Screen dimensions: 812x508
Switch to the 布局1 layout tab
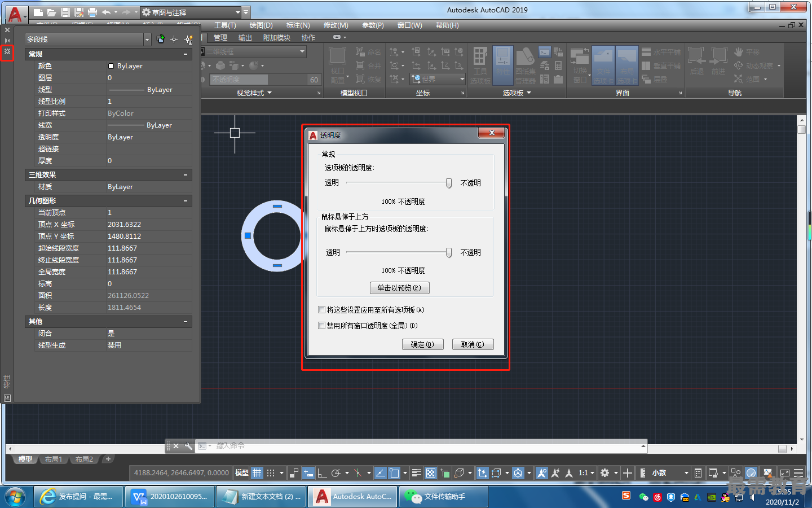pyautogui.click(x=54, y=459)
